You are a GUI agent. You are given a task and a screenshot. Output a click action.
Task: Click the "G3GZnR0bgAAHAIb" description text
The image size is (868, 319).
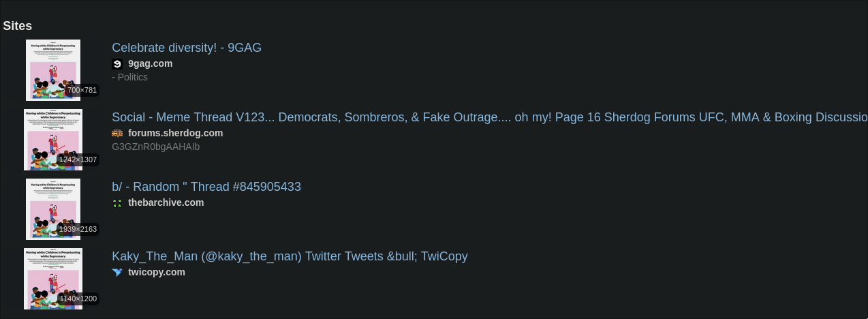coord(155,147)
